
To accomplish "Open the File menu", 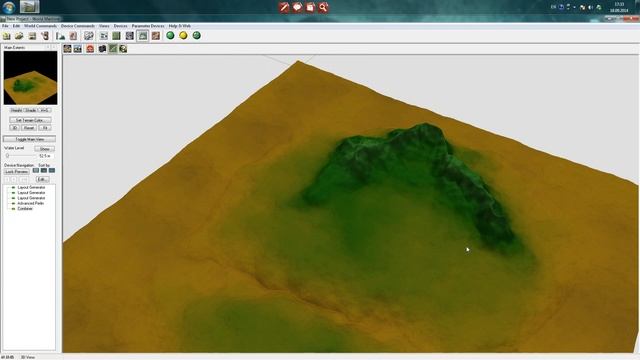I will (5, 26).
